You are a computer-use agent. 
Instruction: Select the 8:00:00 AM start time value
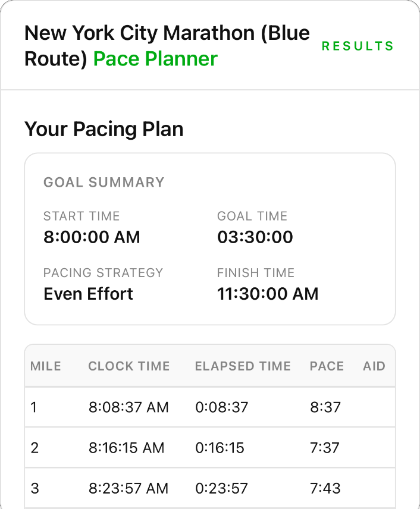point(92,237)
